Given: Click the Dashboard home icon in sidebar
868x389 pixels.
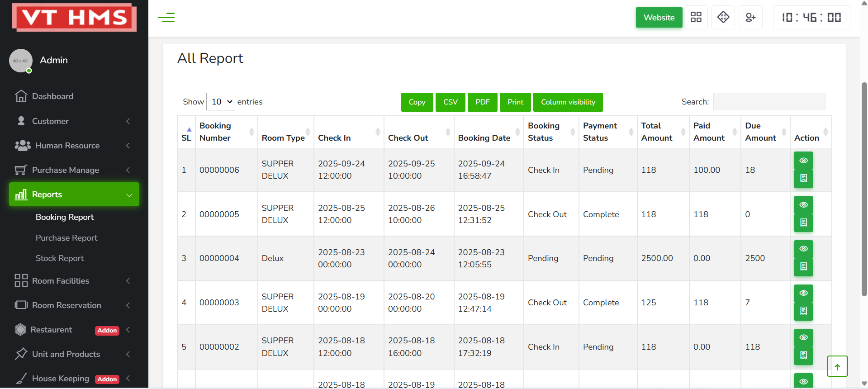Looking at the screenshot, I should (21, 96).
